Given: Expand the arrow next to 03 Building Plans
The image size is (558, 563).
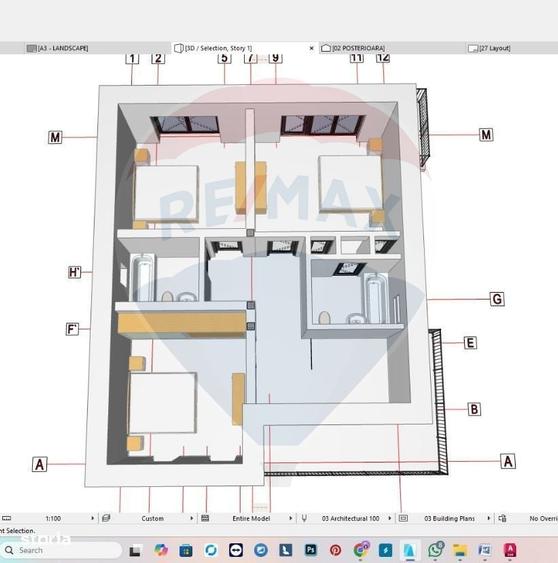Looking at the screenshot, I should (489, 518).
